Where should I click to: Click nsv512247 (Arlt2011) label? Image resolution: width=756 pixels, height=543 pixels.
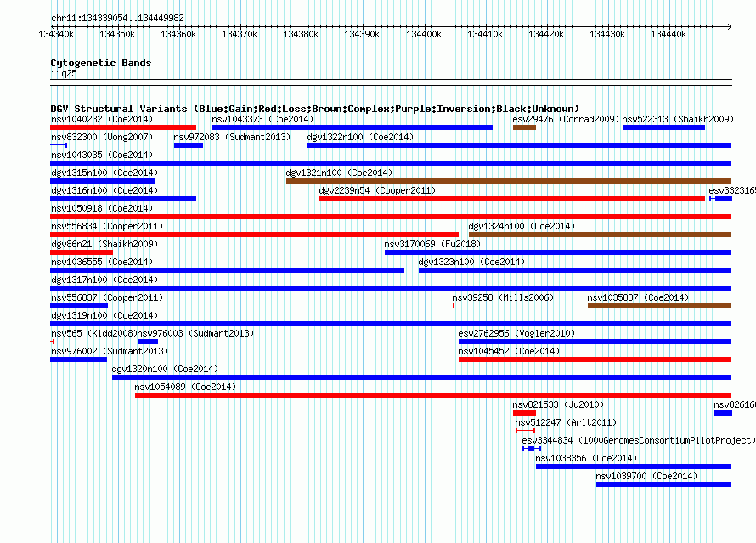tap(566, 422)
